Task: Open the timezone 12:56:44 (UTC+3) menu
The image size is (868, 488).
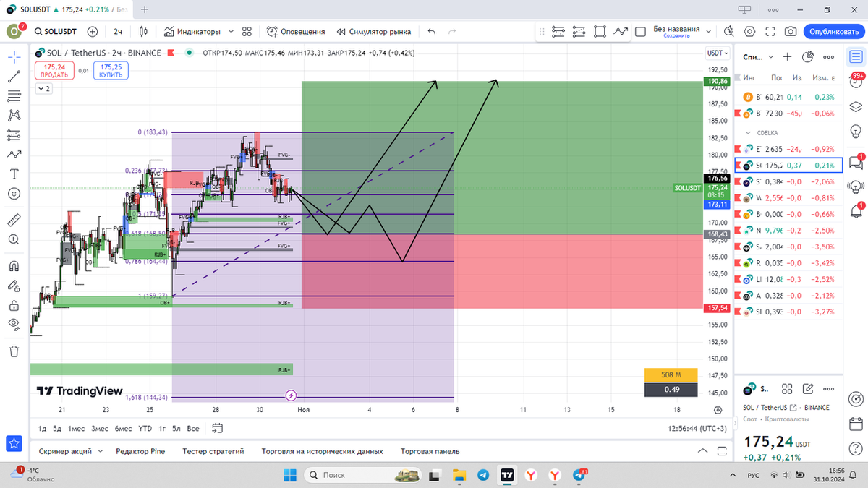Action: tap(697, 428)
